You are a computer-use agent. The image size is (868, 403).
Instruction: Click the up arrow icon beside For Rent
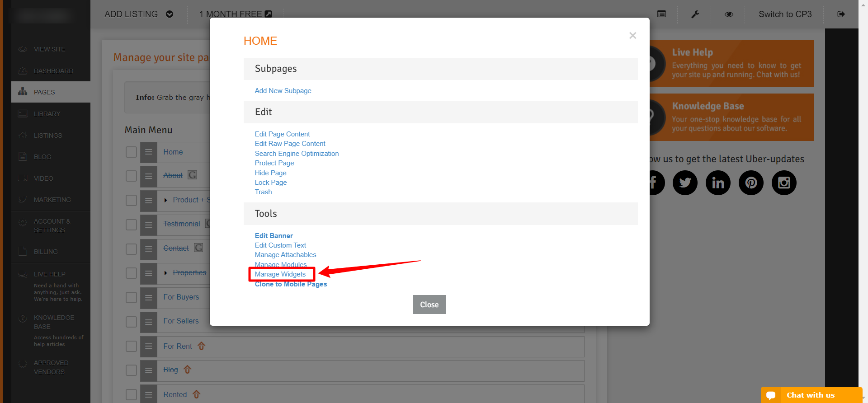click(x=202, y=346)
